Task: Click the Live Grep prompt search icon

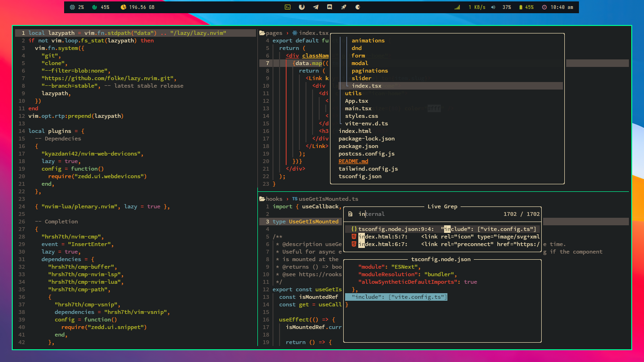Action: tap(350, 214)
